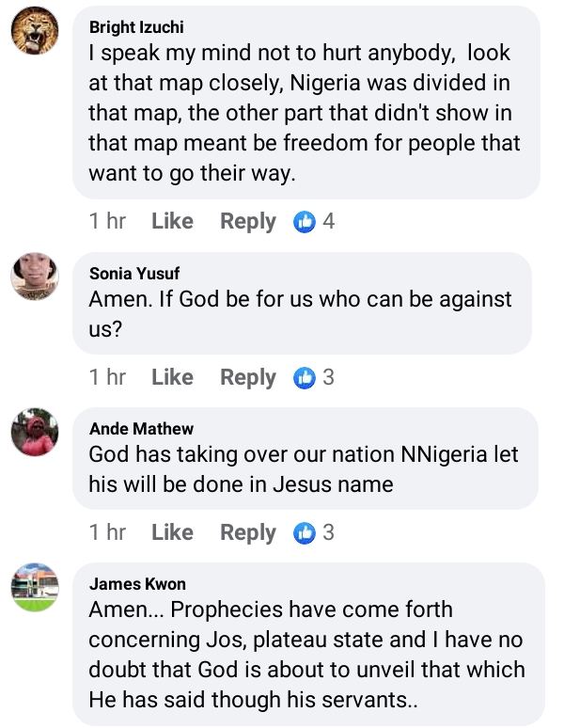Click thumbs-up reaction icon on Ande Mathew's comment
Viewport: 564px width, 728px height.
[x=304, y=533]
